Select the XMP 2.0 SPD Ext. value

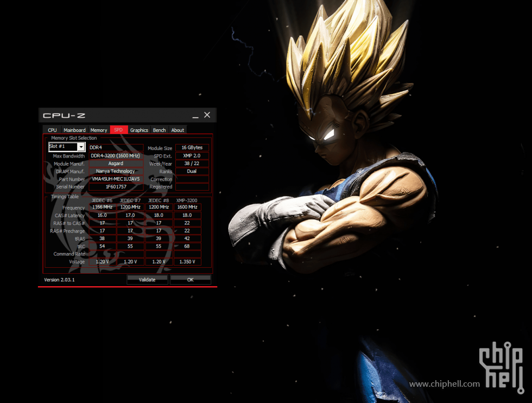coord(192,156)
